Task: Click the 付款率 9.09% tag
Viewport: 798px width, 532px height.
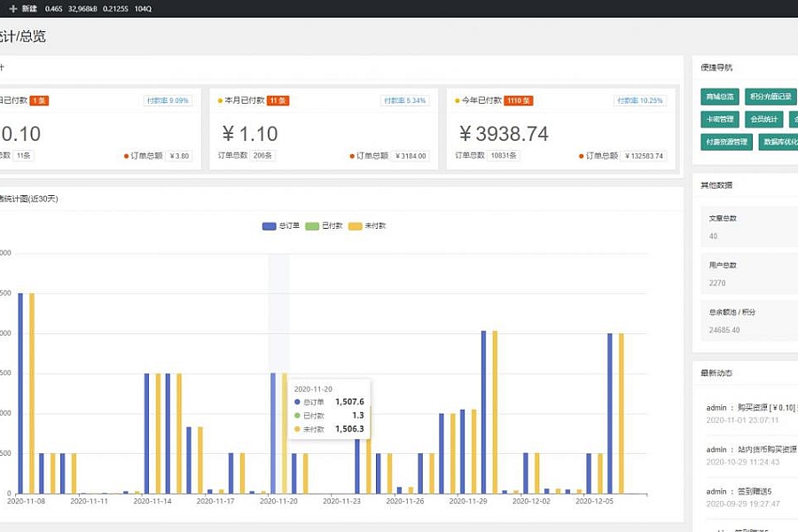Action: pyautogui.click(x=168, y=100)
